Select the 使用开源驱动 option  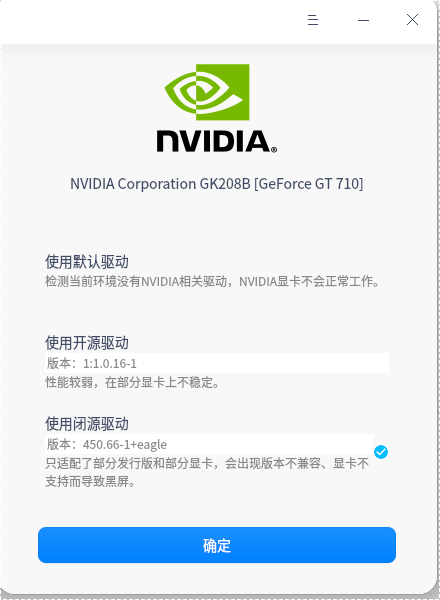tap(87, 343)
